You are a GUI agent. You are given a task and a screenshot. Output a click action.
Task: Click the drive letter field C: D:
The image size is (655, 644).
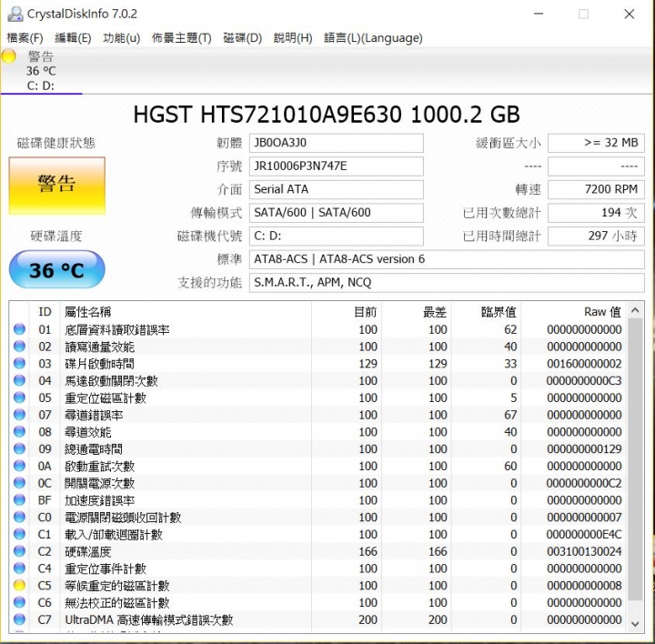[337, 236]
